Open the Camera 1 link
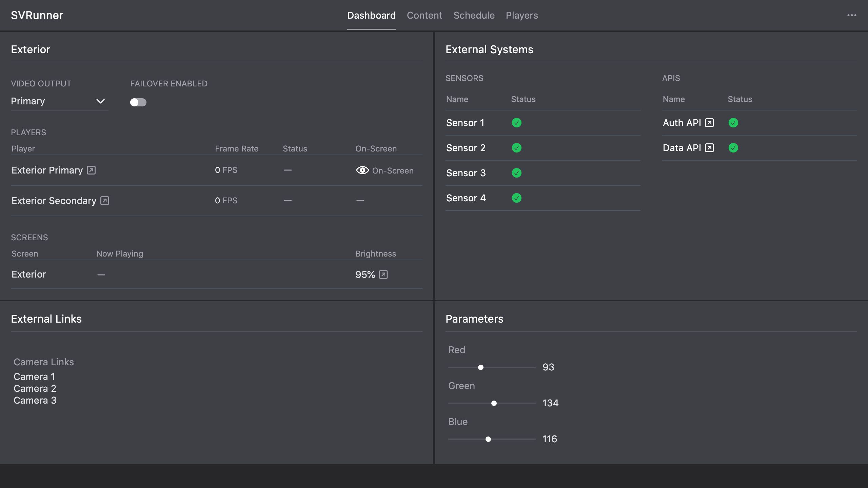This screenshot has height=488, width=868. [34, 377]
